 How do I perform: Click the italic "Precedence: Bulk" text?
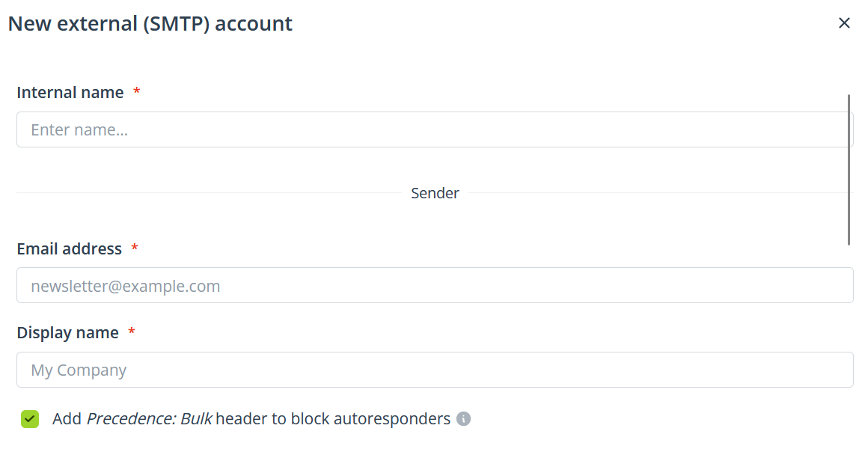[150, 419]
